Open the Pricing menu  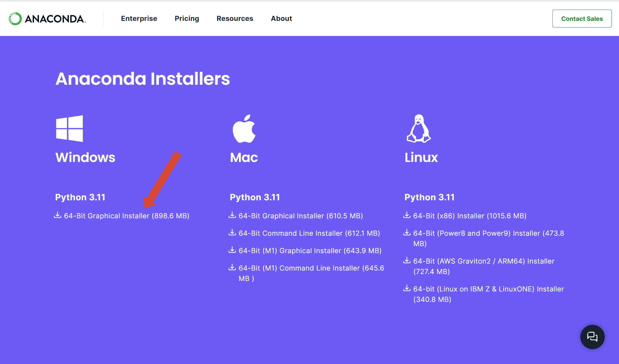187,18
